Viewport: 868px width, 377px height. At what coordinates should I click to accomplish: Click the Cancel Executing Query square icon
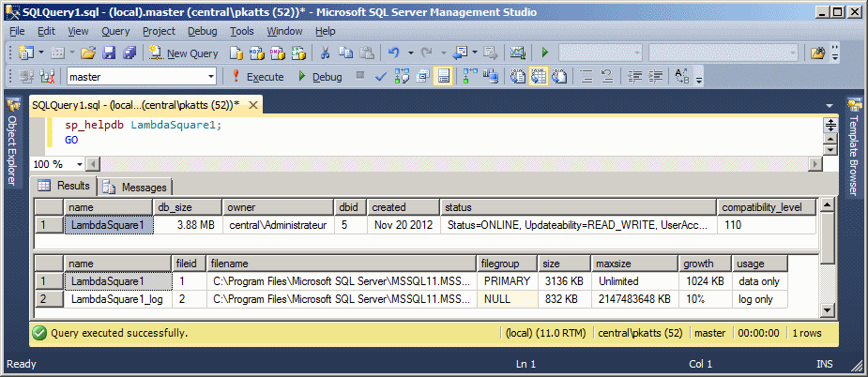(x=359, y=75)
